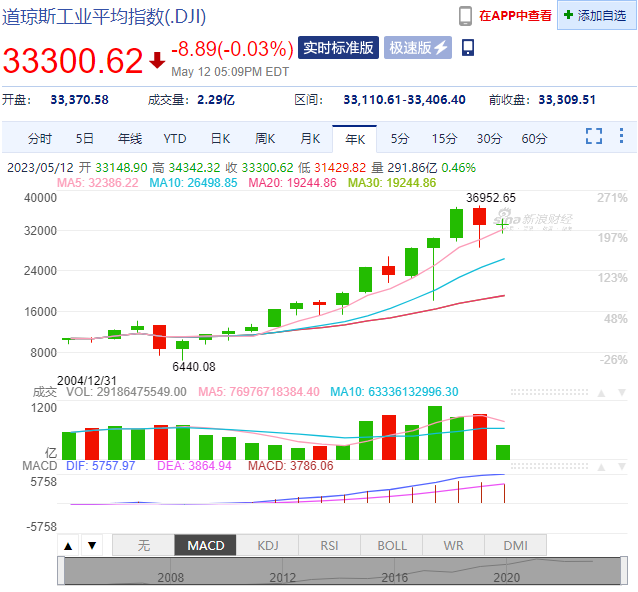Click the red down arrow beside price
The image size is (638, 592).
157,61
